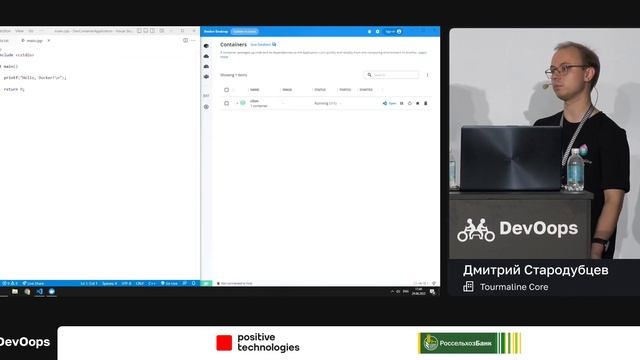Image resolution: width=640 pixels, height=360 pixels.
Task: Click Ln/Col cursor position in status bar
Action: click(89, 283)
